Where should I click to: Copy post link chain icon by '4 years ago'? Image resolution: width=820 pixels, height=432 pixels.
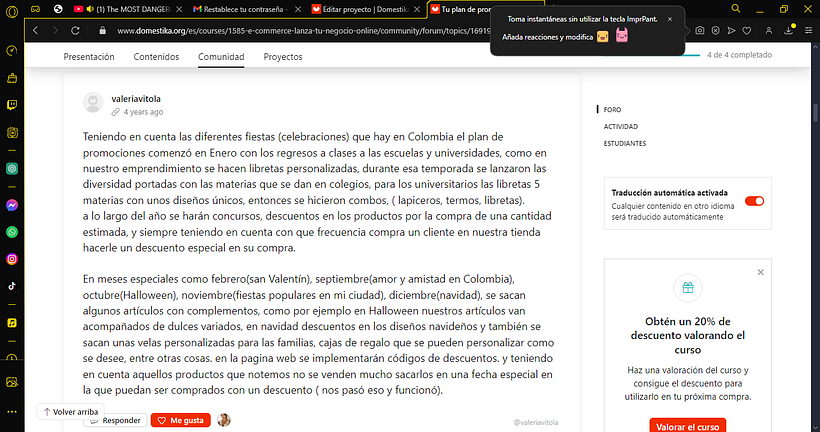click(116, 112)
